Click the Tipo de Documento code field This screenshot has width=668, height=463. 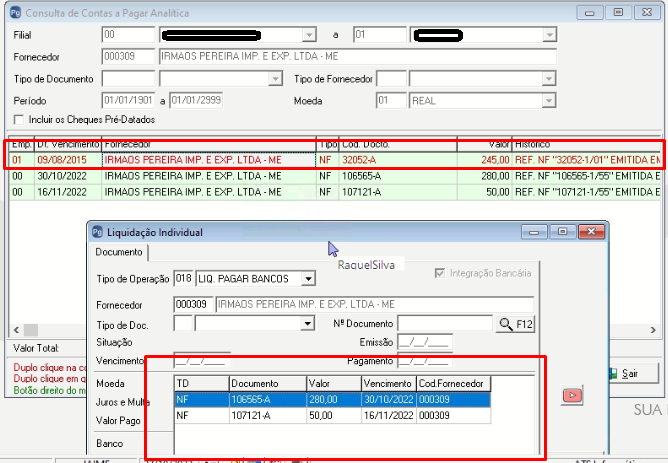click(x=128, y=79)
